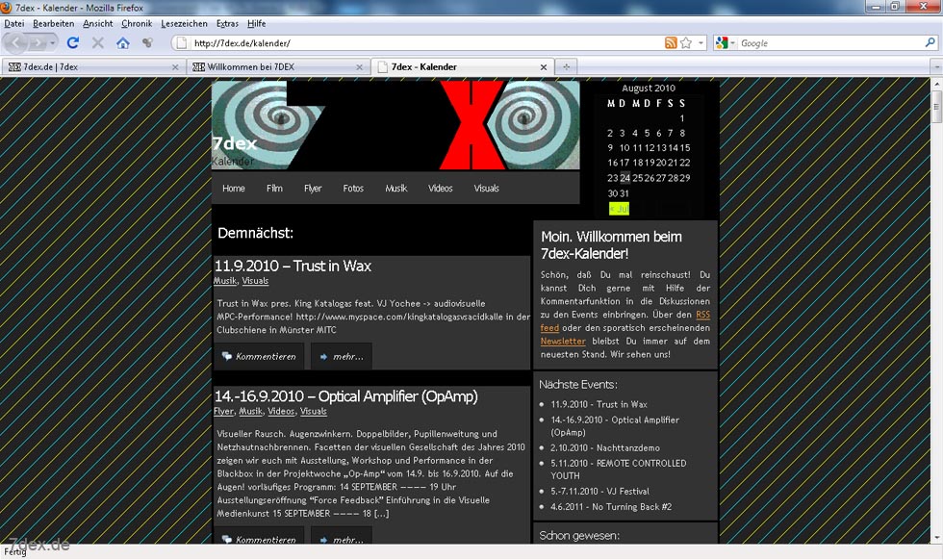Select day 24 in August calendar

pyautogui.click(x=624, y=178)
